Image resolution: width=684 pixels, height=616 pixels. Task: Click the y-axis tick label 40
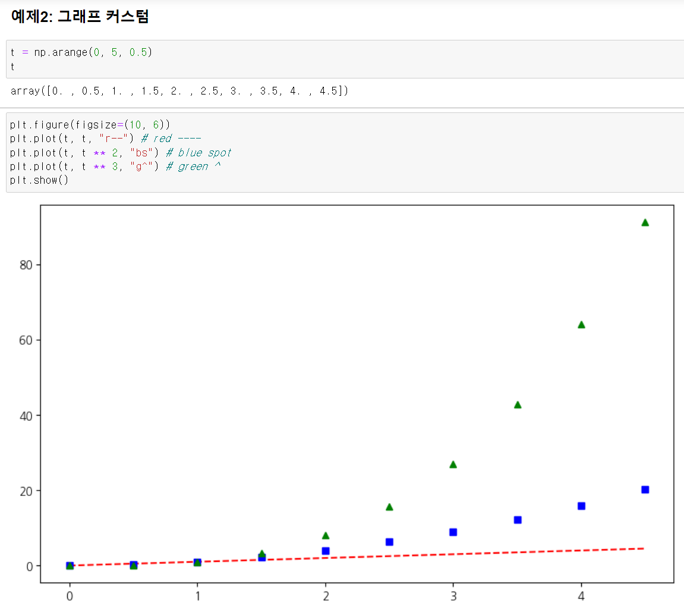pos(26,416)
